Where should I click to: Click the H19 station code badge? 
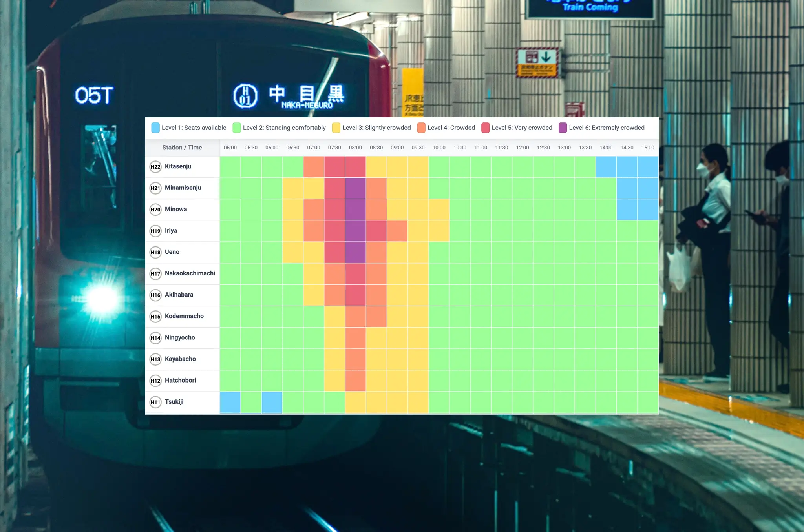(155, 231)
